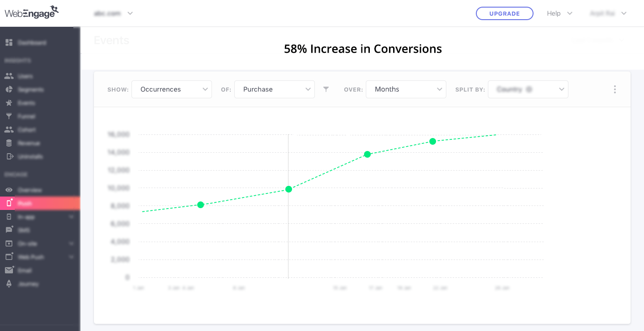Click the Revenue sidebar icon
The width and height of the screenshot is (644, 331).
[x=9, y=143]
